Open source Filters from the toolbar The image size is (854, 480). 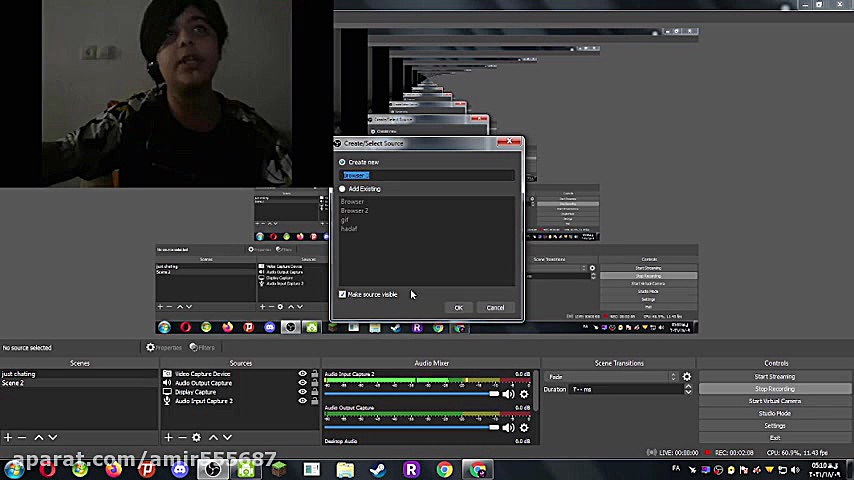pyautogui.click(x=202, y=348)
